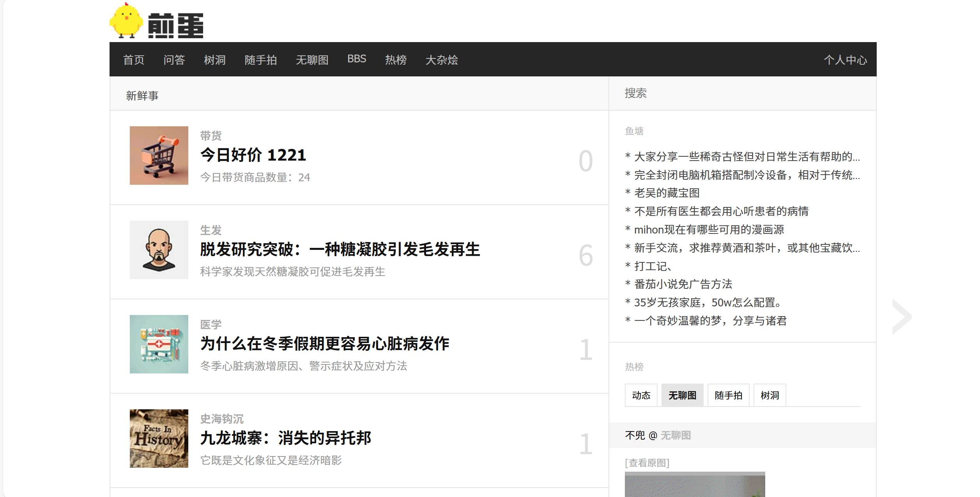Image resolution: width=980 pixels, height=497 pixels.
Task: Click comment count 6 on hair article
Action: pyautogui.click(x=586, y=255)
